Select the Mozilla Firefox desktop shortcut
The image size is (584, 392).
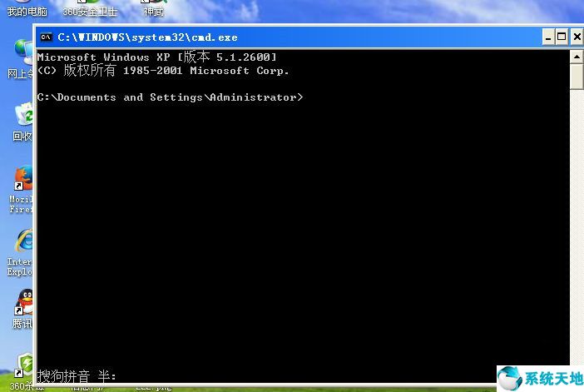click(x=23, y=180)
